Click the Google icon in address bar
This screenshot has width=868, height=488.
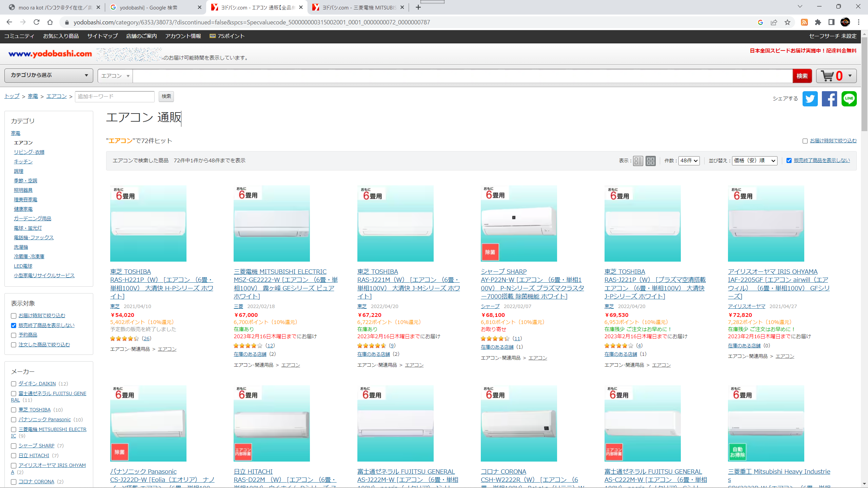click(760, 22)
